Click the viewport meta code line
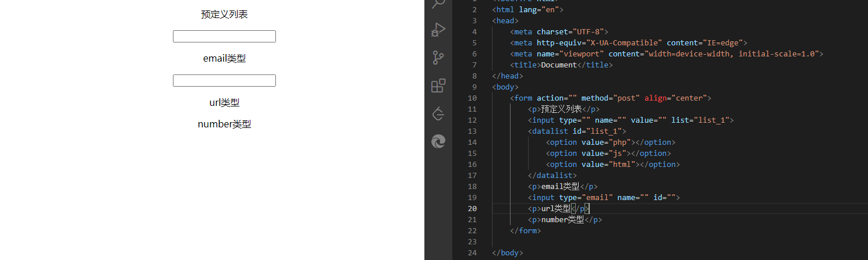 (x=667, y=54)
